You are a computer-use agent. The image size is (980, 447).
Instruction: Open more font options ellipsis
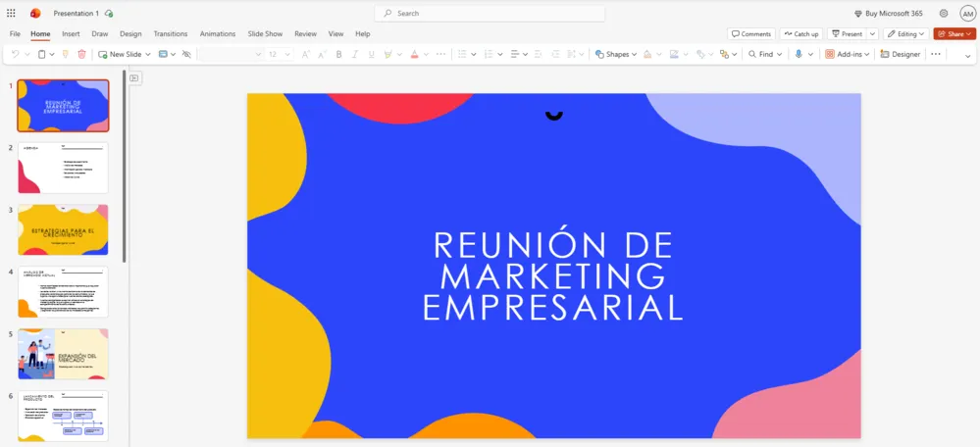[440, 54]
